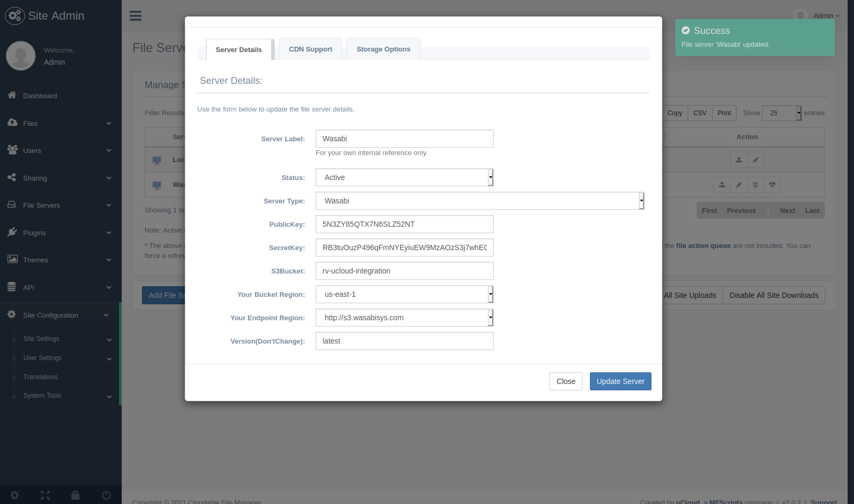Open the User Settings menu item
The width and height of the screenshot is (854, 504).
tap(43, 358)
